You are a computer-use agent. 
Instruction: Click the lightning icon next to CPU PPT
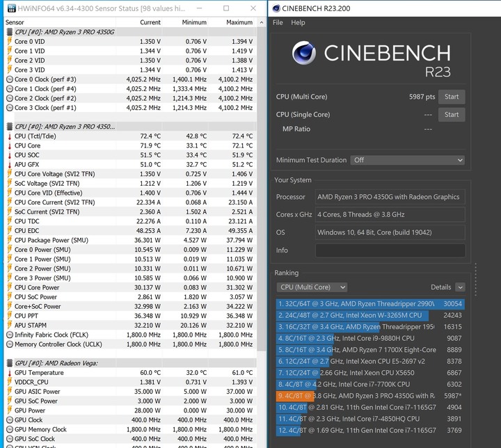coord(10,316)
